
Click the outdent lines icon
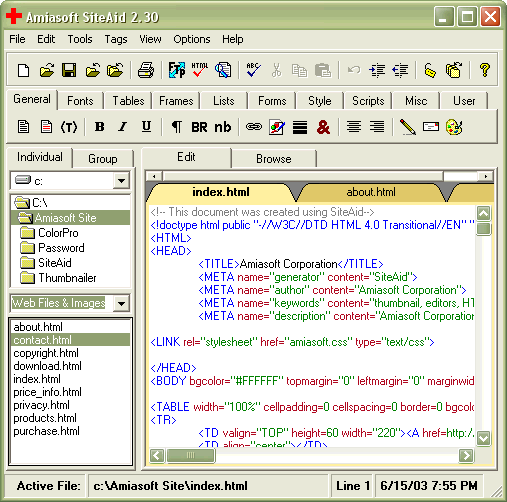click(400, 70)
